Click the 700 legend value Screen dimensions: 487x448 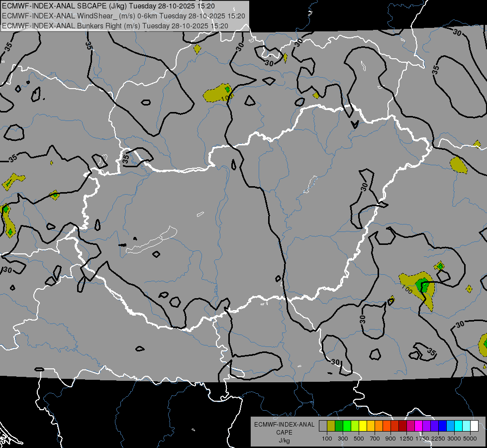[375, 439]
